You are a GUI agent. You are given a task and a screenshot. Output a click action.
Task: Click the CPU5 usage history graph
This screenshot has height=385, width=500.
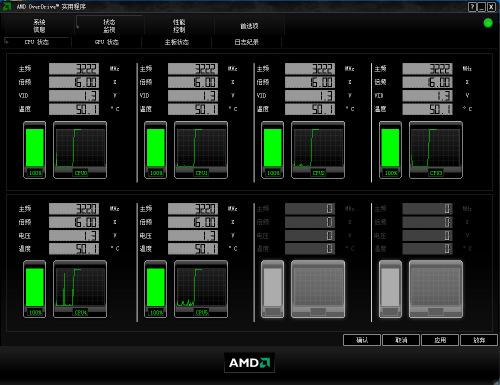(x=201, y=289)
